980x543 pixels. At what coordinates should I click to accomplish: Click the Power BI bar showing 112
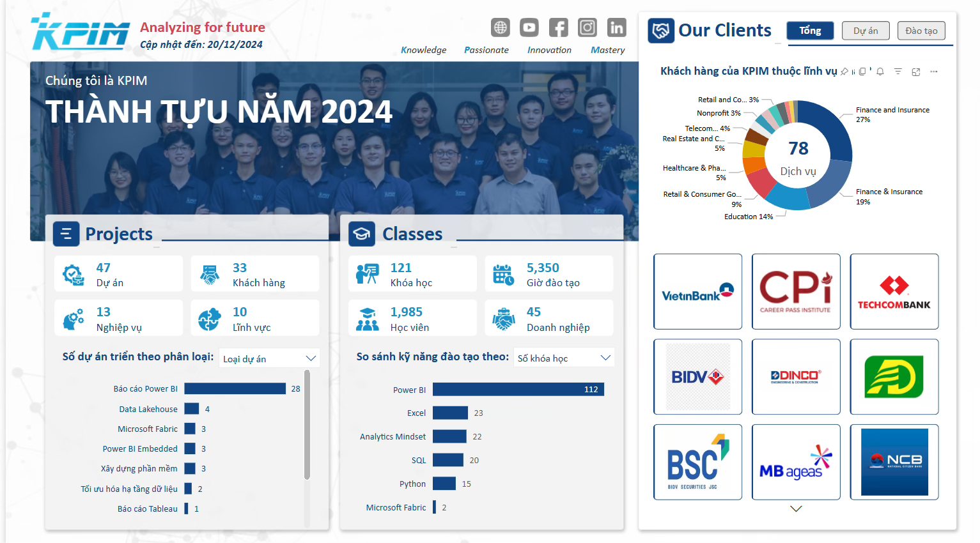(518, 389)
